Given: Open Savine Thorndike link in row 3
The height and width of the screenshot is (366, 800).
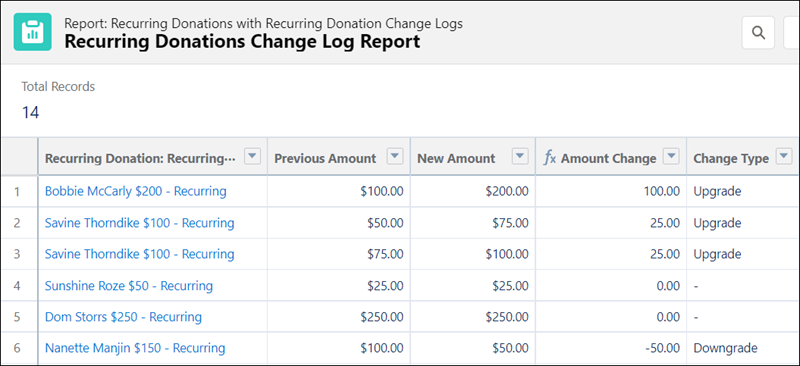Looking at the screenshot, I should [x=139, y=254].
